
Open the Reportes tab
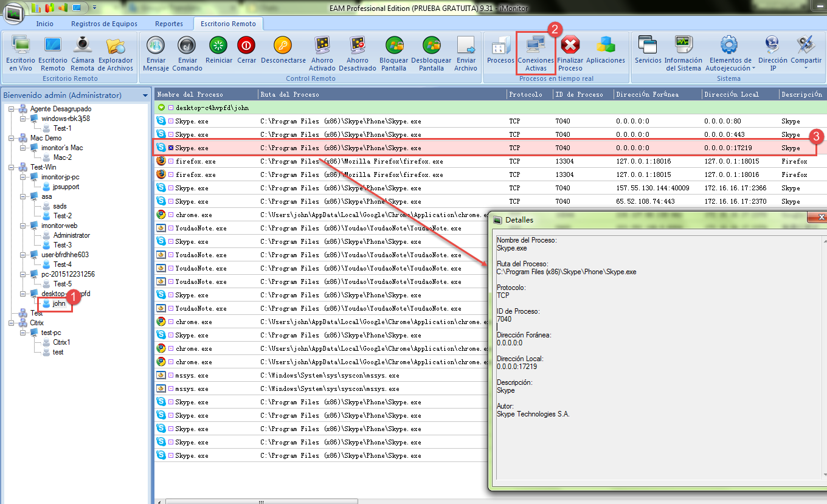click(169, 24)
